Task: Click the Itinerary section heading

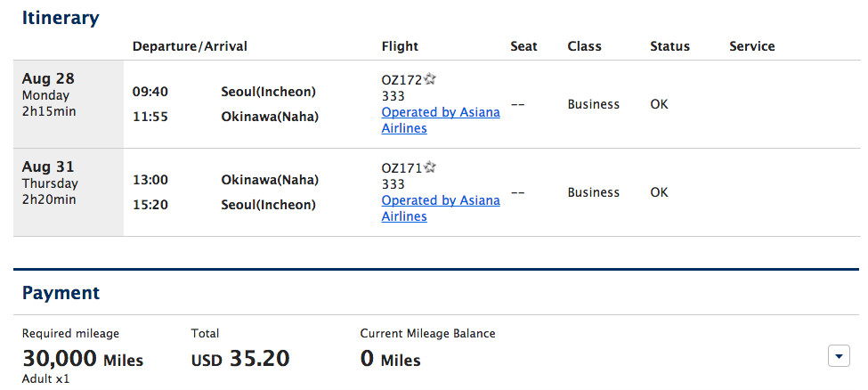Action: tap(61, 19)
